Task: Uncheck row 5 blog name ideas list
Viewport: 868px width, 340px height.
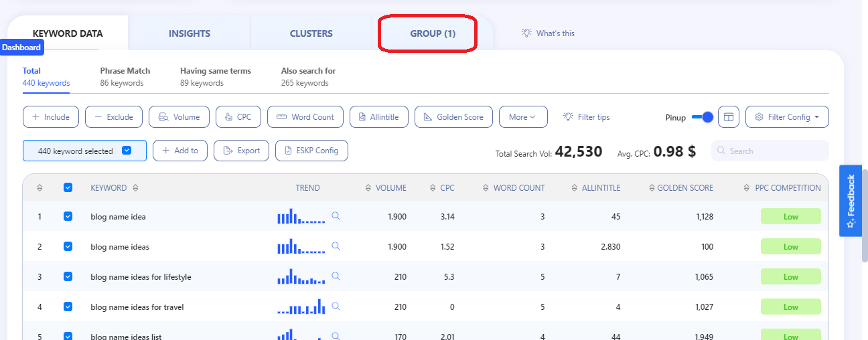Action: (x=68, y=336)
